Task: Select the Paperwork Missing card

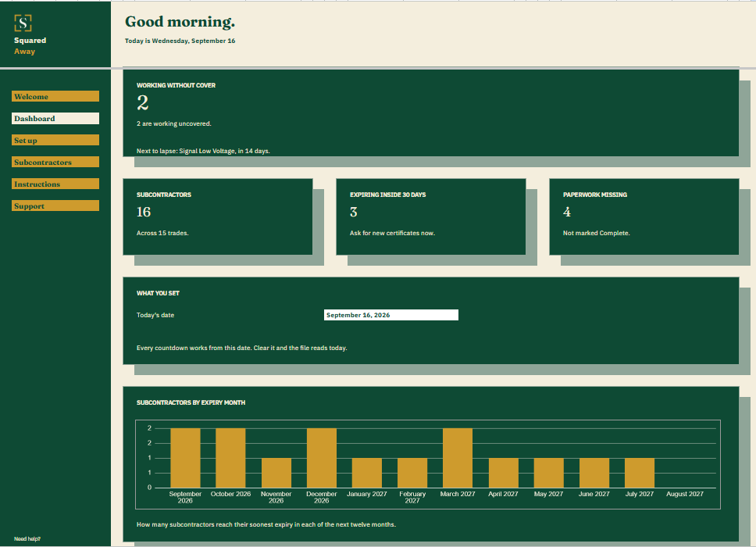Action: [644, 216]
